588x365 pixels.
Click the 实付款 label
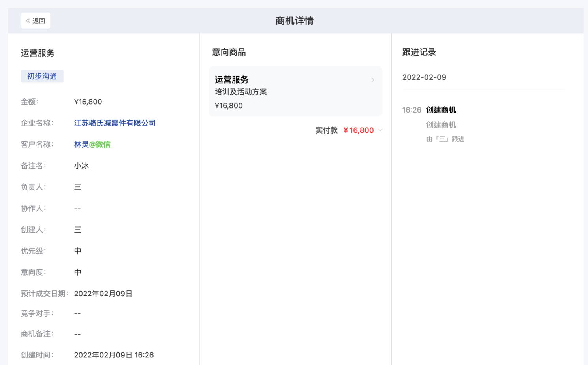tap(327, 130)
